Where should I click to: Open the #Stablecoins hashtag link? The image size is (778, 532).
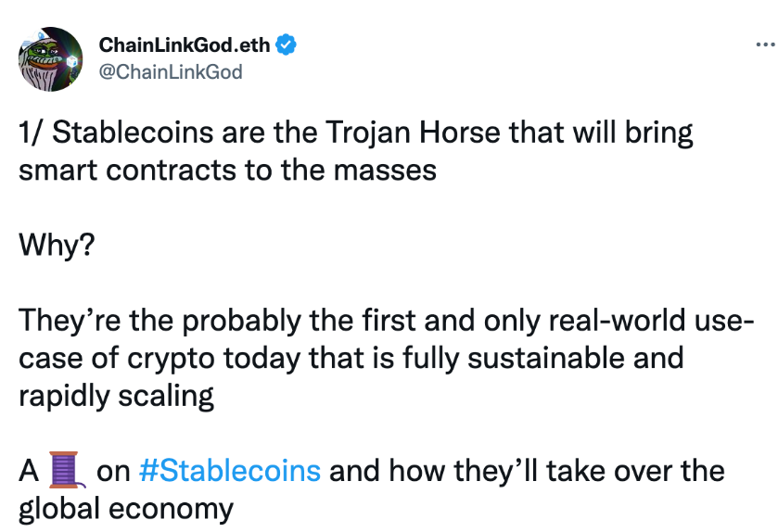230,470
